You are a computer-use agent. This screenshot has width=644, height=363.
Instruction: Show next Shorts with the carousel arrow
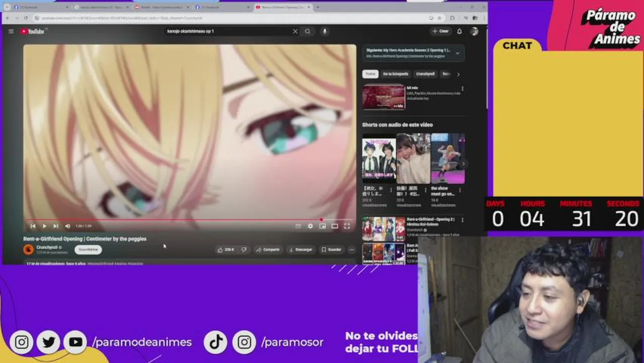click(463, 163)
